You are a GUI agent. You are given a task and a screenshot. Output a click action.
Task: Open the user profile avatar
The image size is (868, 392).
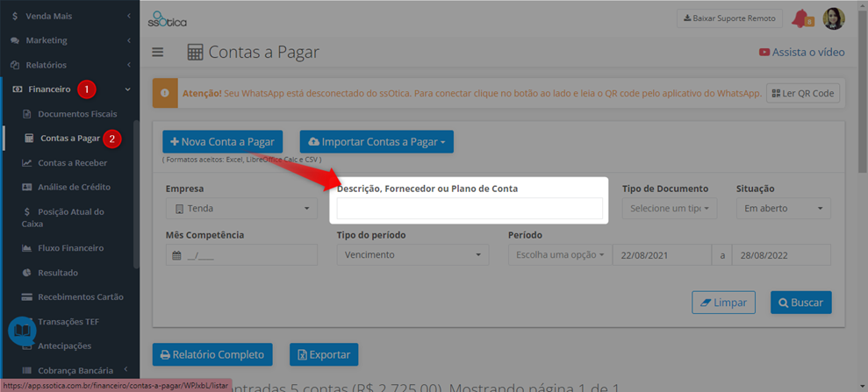(x=833, y=18)
